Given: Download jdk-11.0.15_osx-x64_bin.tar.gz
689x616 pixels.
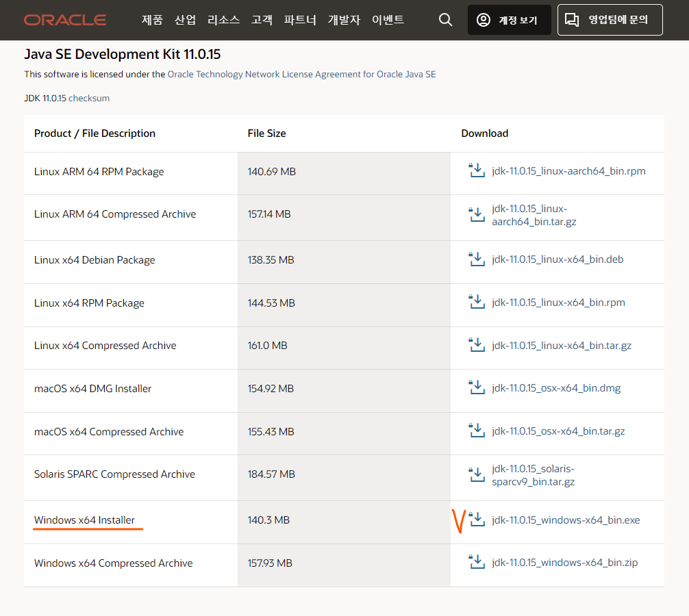Looking at the screenshot, I should (x=558, y=431).
